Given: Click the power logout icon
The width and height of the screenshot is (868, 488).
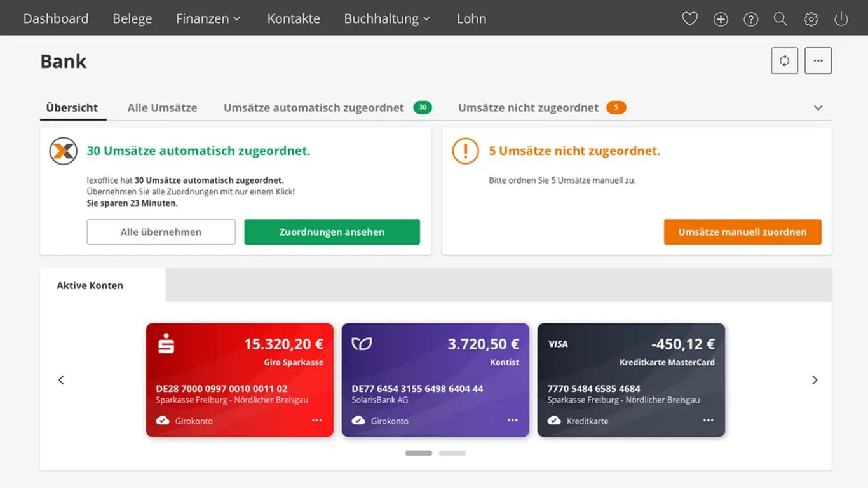Looking at the screenshot, I should tap(841, 19).
